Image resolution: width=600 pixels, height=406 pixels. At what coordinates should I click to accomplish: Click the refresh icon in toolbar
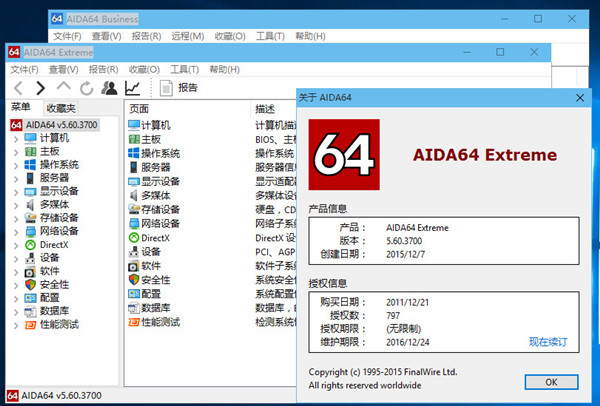87,88
